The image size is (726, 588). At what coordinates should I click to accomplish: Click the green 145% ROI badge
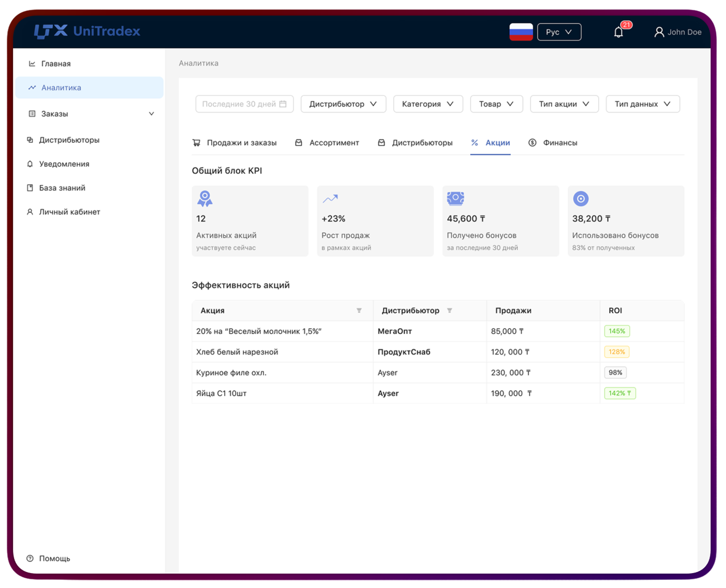(x=616, y=331)
